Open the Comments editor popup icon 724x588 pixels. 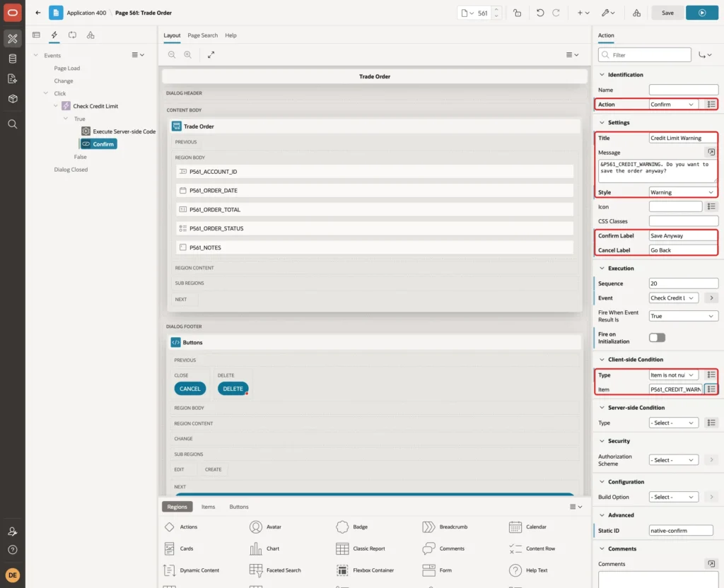click(x=711, y=563)
